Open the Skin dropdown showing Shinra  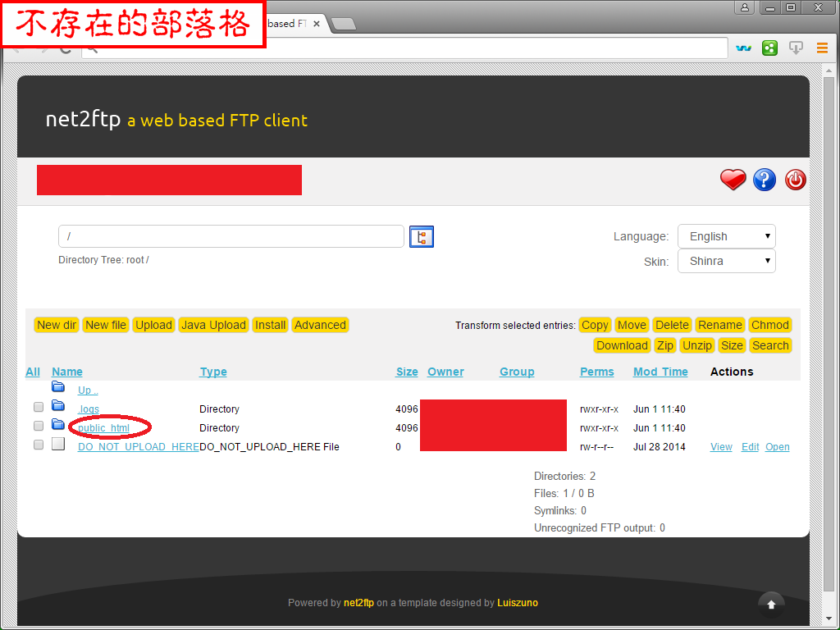coord(727,261)
